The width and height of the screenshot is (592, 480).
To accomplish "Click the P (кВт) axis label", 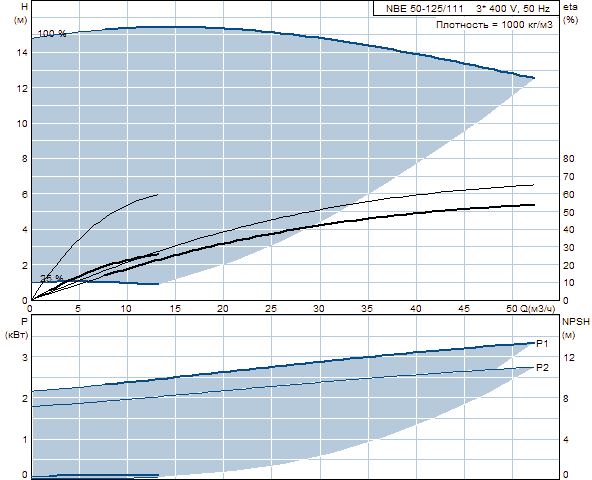I will [17, 328].
